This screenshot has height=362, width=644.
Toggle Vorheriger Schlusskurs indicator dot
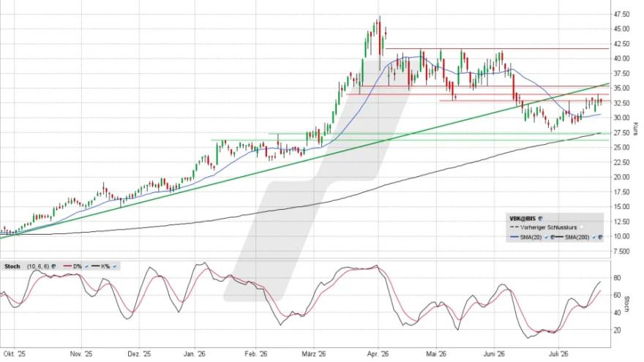point(582,227)
